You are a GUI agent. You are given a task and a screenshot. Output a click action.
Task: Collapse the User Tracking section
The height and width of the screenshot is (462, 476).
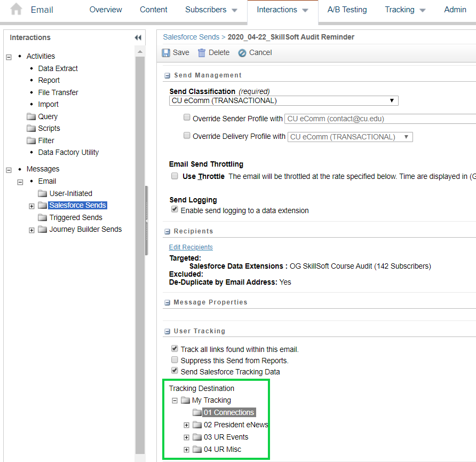167,332
